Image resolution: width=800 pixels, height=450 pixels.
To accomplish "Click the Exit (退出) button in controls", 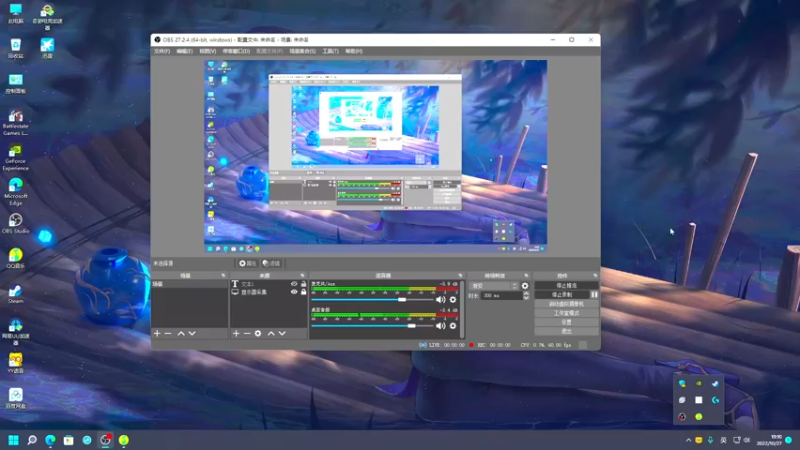I will (566, 331).
